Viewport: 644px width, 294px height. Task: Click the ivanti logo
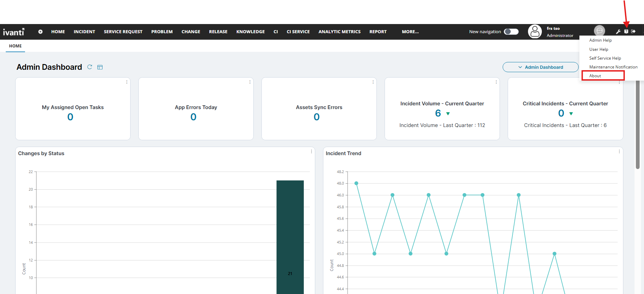pyautogui.click(x=14, y=32)
